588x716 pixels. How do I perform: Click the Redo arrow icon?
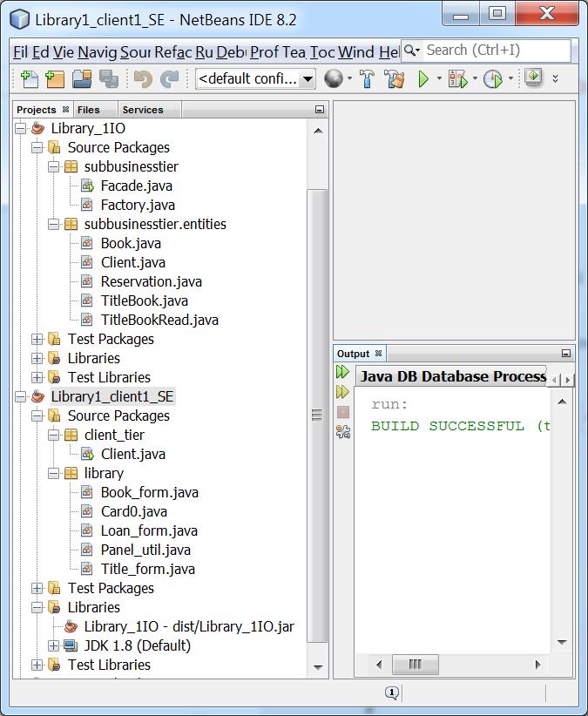click(169, 79)
